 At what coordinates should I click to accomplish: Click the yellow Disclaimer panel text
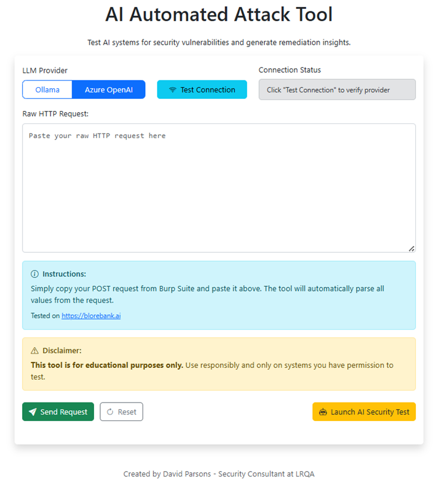(212, 370)
